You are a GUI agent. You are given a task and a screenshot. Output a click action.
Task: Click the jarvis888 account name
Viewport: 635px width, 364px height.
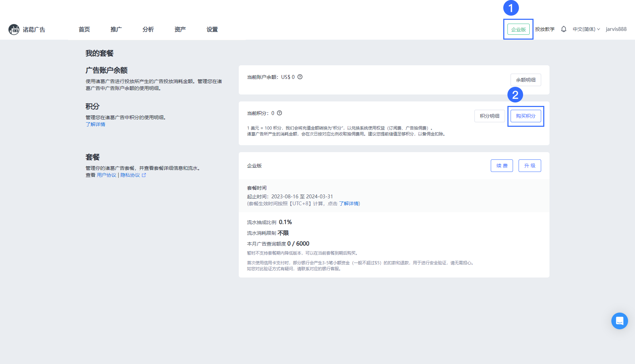(x=616, y=29)
